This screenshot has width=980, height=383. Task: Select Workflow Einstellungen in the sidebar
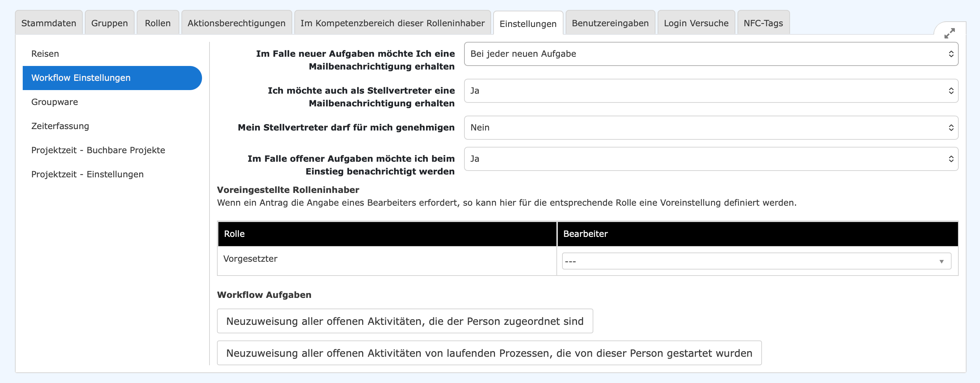point(112,78)
